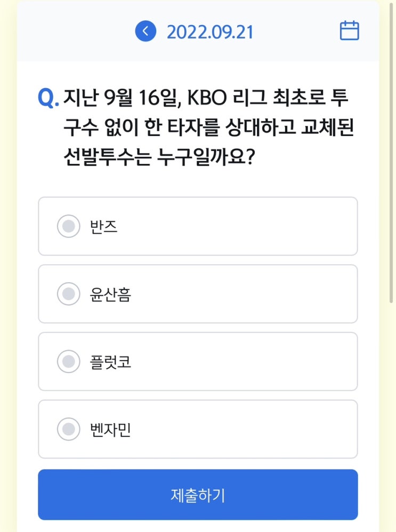Screen dimensions: 396x532
Task: Go to the previous quiz date
Action: click(x=146, y=31)
